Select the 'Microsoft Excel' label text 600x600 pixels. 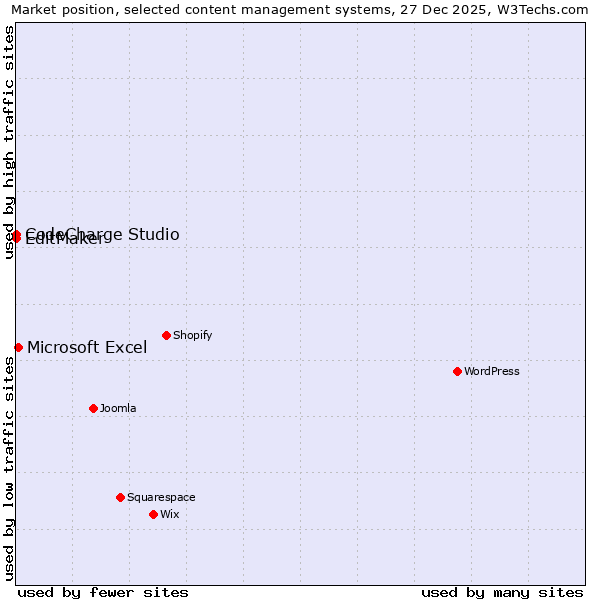(x=87, y=347)
